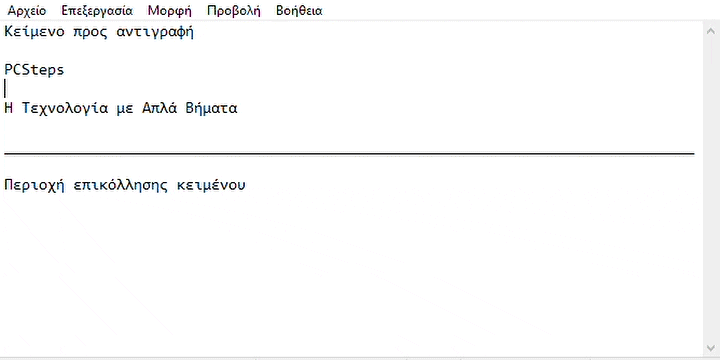Place cursor in the word Τεχνολογία
The image size is (720, 360).
65,109
